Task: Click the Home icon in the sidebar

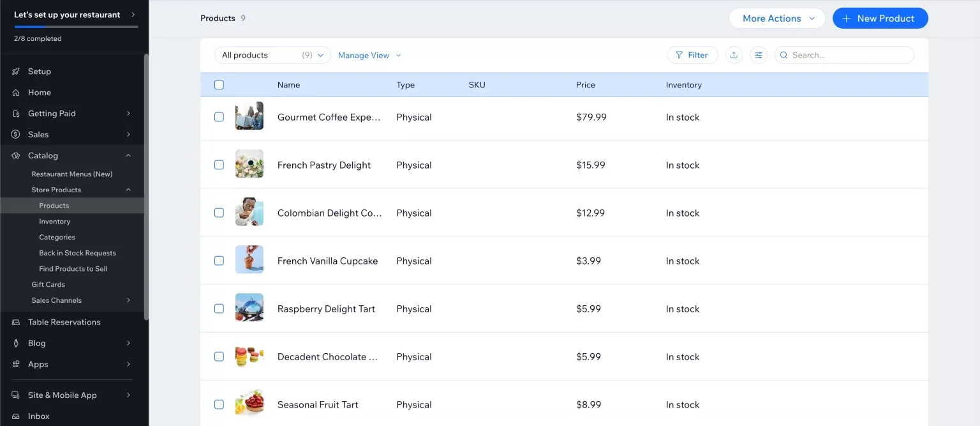Action: (15, 92)
